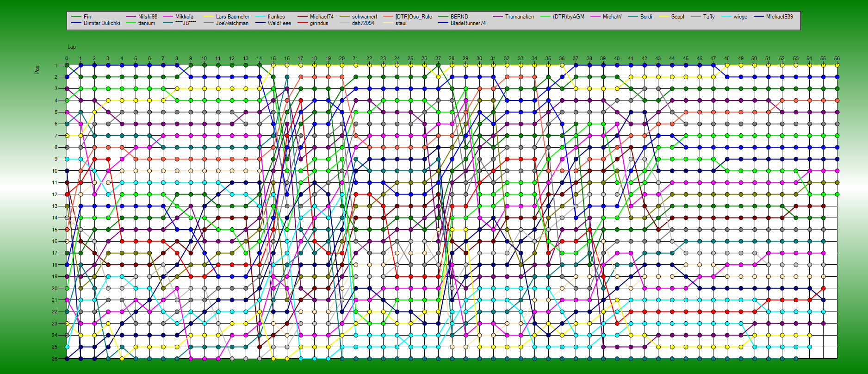Click the blue second-place marker at lap 56
This screenshot has height=374, width=868.
pyautogui.click(x=837, y=77)
